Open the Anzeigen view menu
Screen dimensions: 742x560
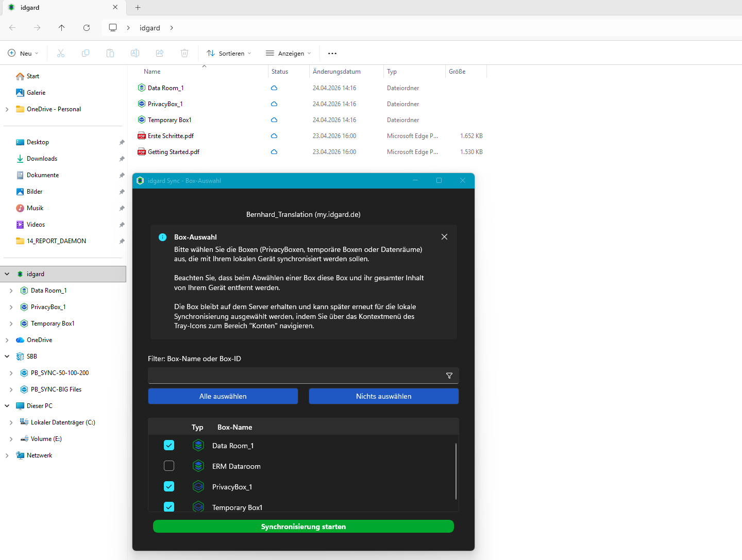coord(289,53)
